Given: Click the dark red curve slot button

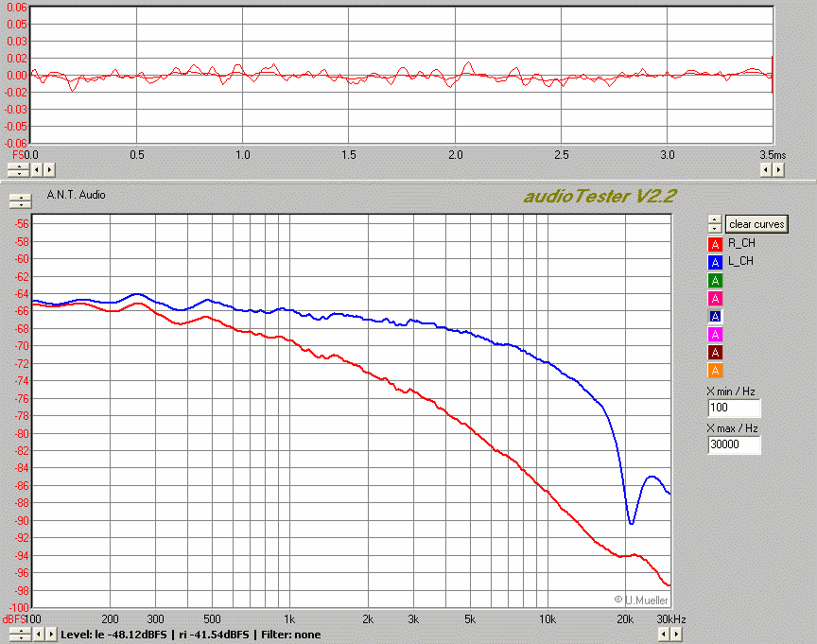Looking at the screenshot, I should click(715, 353).
